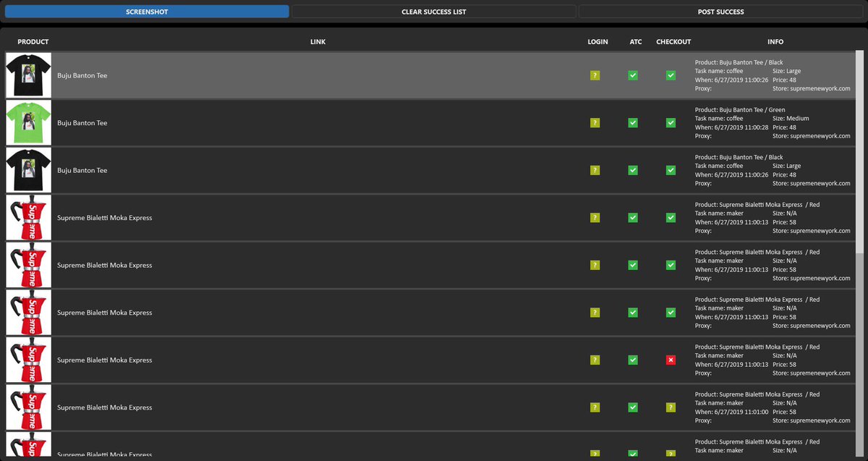868x461 pixels.
Task: Click the ATC checkmark in the unhighlighted black Buju Banton Tee row
Action: coord(633,170)
